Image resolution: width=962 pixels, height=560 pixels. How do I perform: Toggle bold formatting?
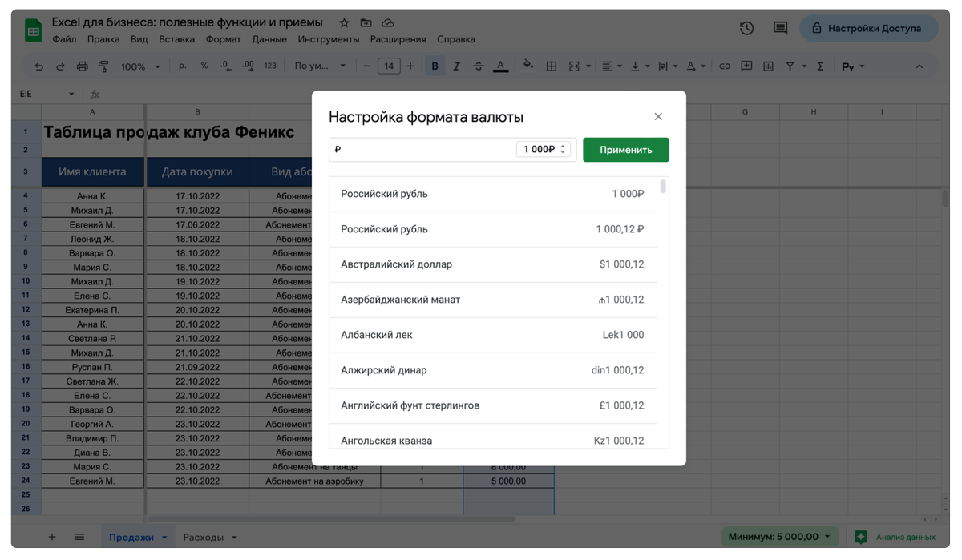435,66
